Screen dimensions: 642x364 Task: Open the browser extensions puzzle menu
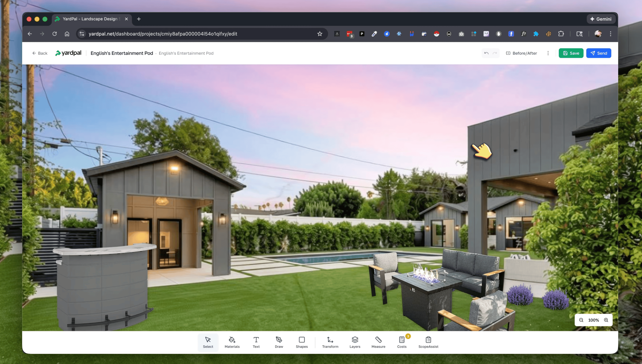pyautogui.click(x=561, y=34)
